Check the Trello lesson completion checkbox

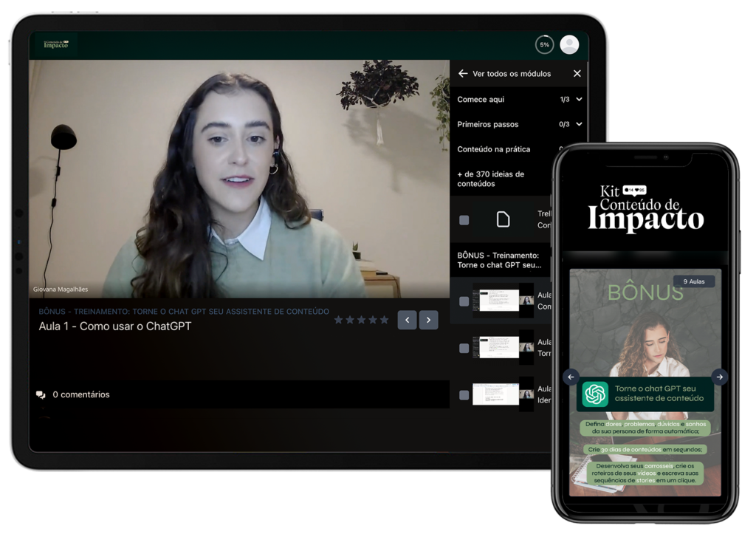click(464, 220)
